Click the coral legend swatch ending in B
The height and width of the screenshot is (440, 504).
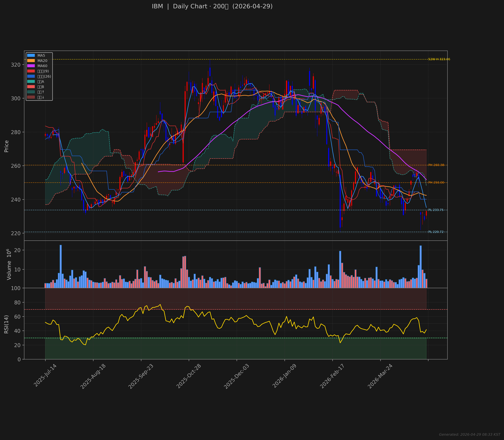(x=31, y=87)
